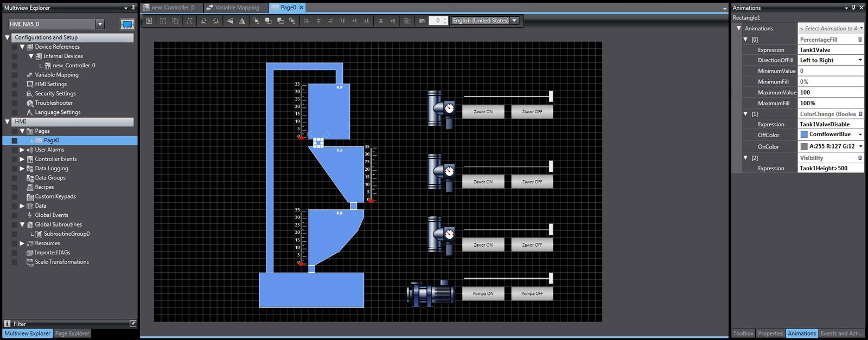Click the Tank1Valve expression field
This screenshot has width=868, height=340.
[x=831, y=50]
